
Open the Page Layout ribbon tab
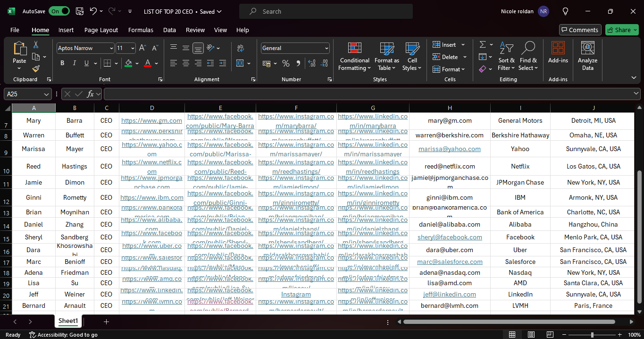point(101,30)
